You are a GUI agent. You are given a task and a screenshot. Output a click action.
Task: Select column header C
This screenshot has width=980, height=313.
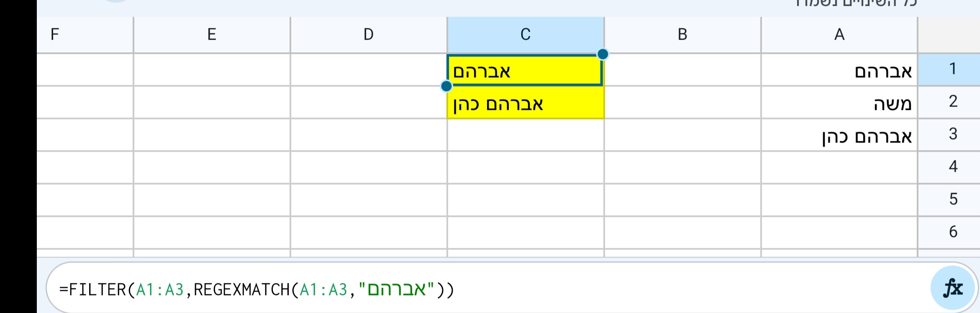(525, 34)
